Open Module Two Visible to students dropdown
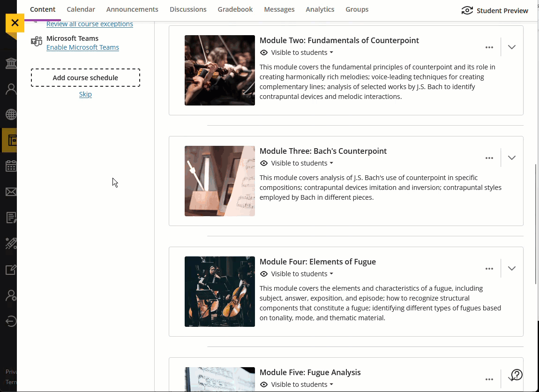Screen dimensions: 539x392 [302, 53]
